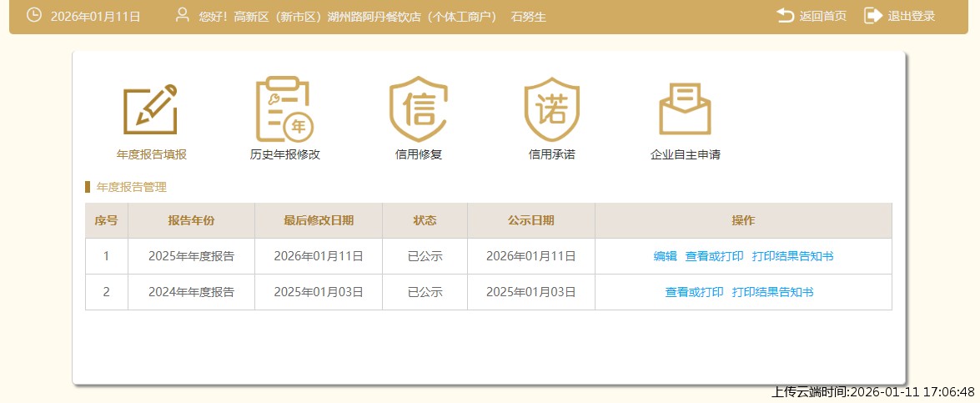Open 查看或打印 for the 2024年年度报告 row
The image size is (980, 403).
point(694,292)
